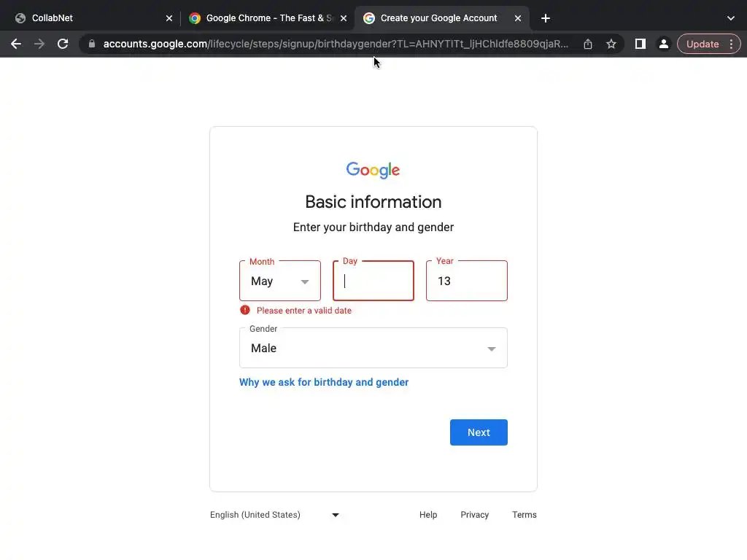Click the share page icon
This screenshot has width=747, height=560.
(588, 44)
